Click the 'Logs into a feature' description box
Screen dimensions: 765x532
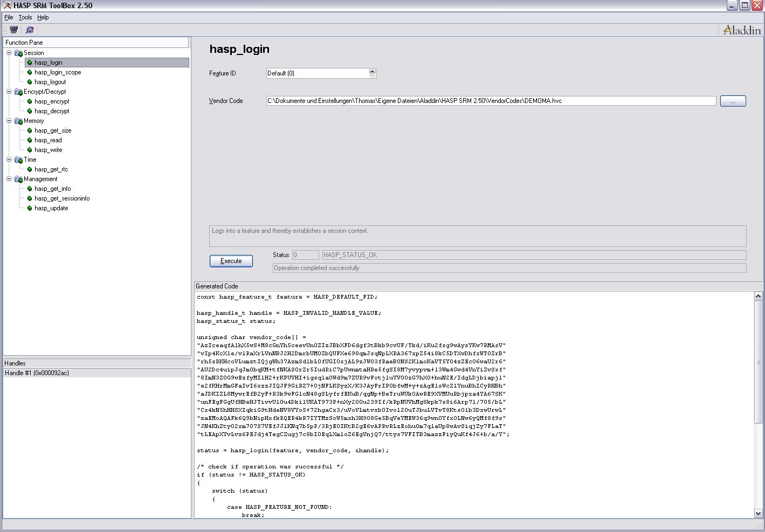478,236
